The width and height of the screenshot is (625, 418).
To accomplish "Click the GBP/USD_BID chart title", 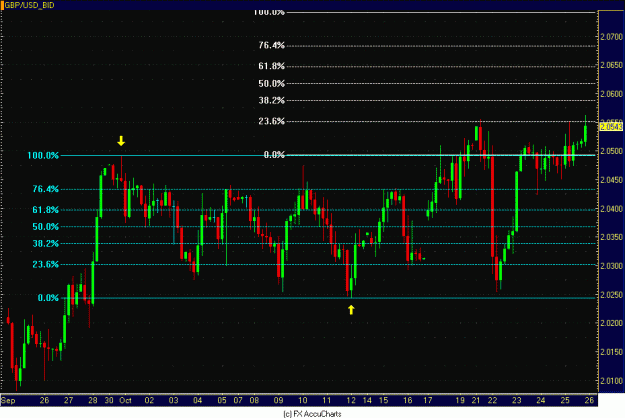I will click(x=29, y=6).
